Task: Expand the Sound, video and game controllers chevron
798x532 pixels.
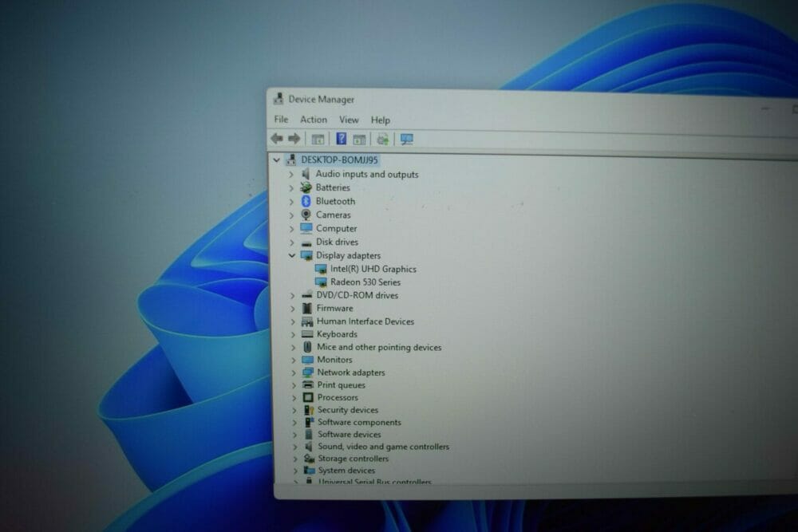Action: click(x=294, y=447)
